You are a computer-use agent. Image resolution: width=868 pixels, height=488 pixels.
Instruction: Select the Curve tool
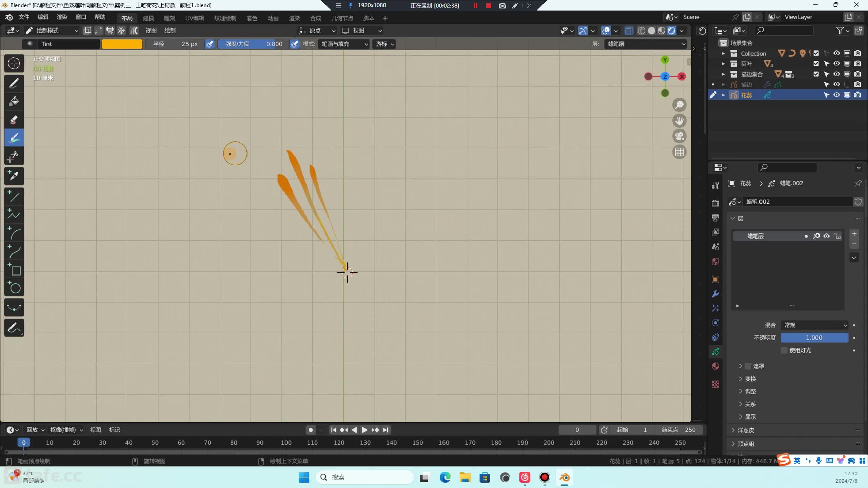pyautogui.click(x=14, y=251)
